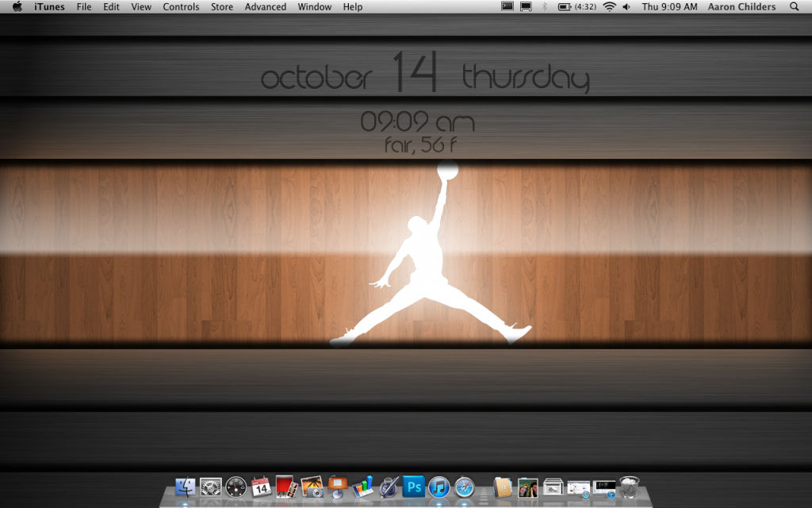Open the photo stack with two faces in the Dock
This screenshot has width=812, height=508.
point(527,488)
